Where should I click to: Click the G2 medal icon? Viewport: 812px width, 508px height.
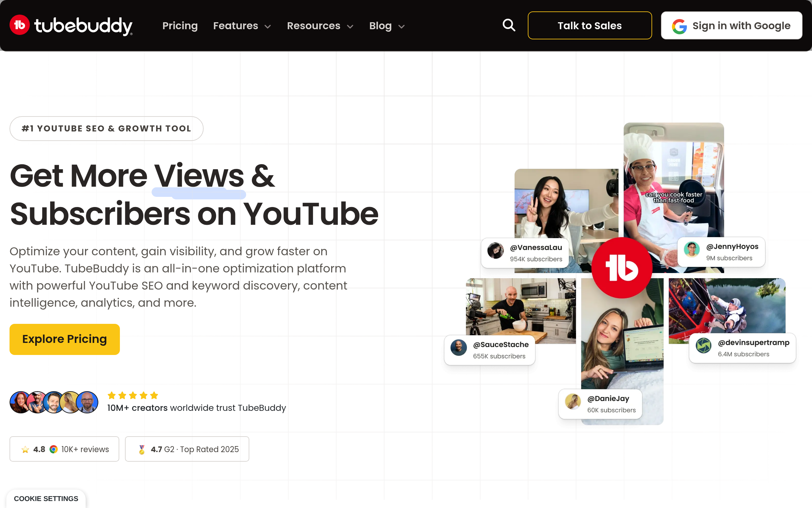[142, 450]
